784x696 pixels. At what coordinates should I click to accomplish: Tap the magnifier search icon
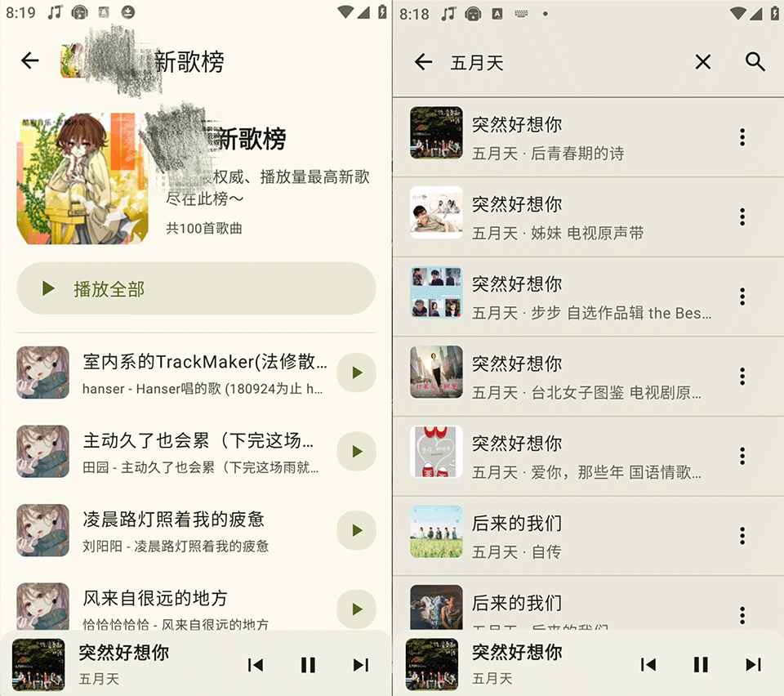click(755, 62)
